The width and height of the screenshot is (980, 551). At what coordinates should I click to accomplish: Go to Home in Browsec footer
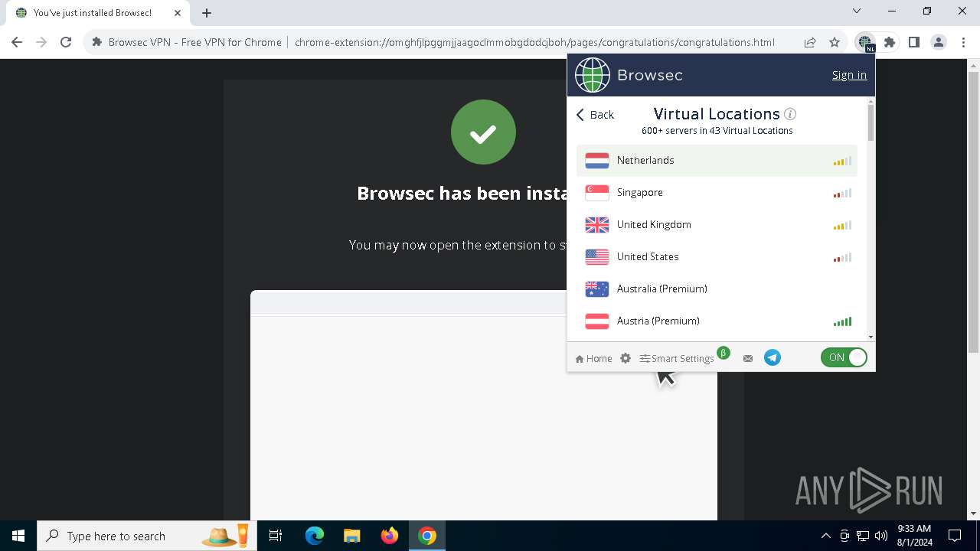tap(593, 358)
